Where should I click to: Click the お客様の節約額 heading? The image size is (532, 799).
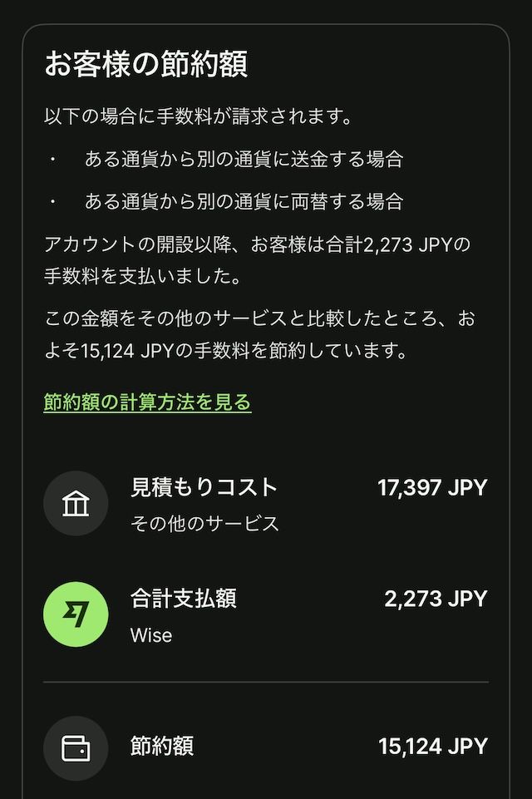pos(145,64)
